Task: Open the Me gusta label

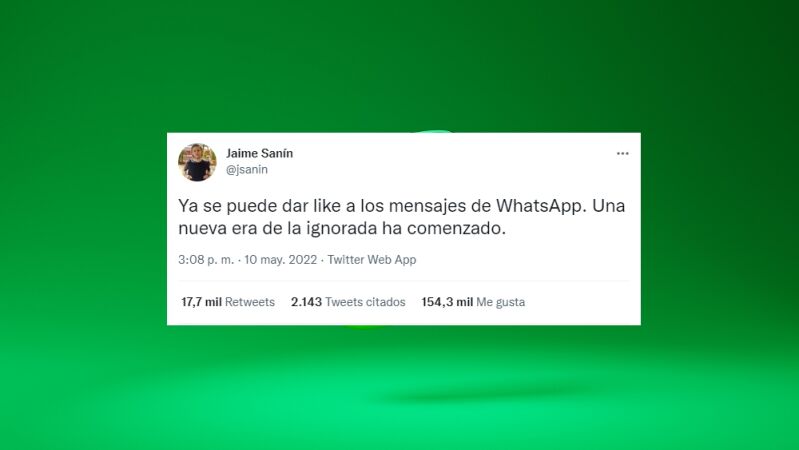Action: coord(500,302)
